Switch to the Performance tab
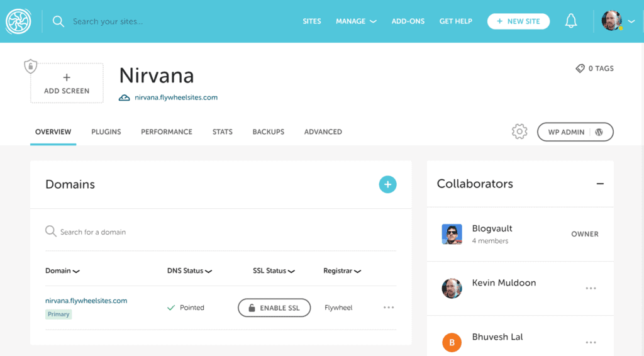The image size is (644, 356). pyautogui.click(x=166, y=132)
